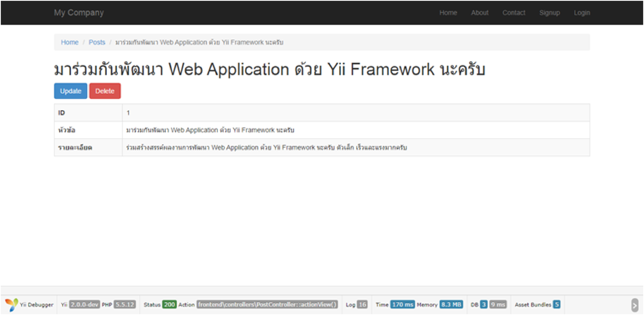Click the ID label cell
Image resolution: width=644 pixels, height=315 pixels.
pyautogui.click(x=88, y=113)
